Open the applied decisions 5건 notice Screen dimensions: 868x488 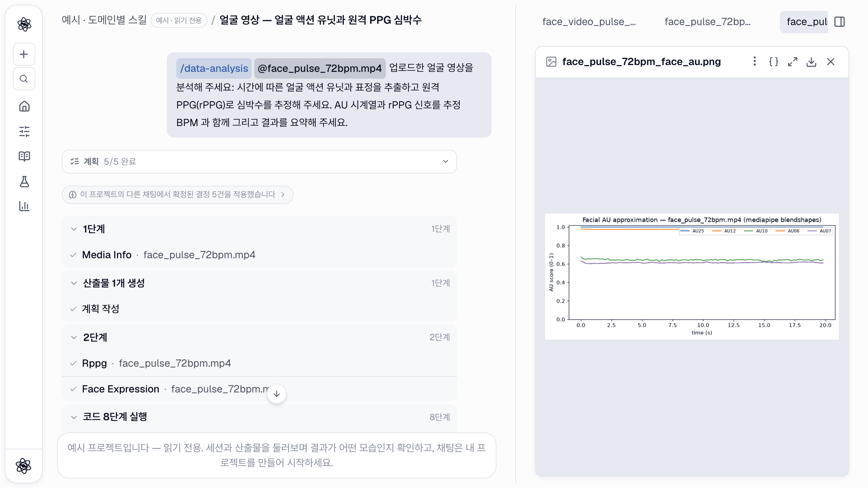pos(177,195)
